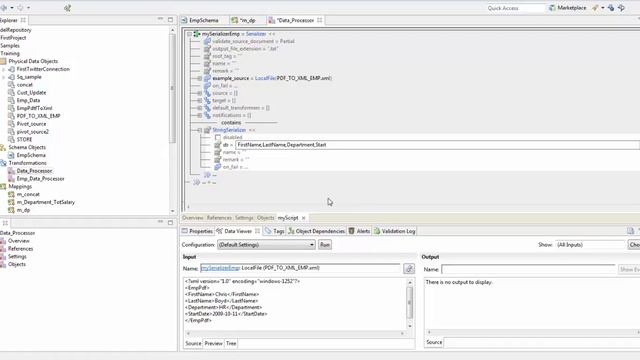The width and height of the screenshot is (640, 360).
Task: Select References in outline panel
Action: tap(20, 249)
